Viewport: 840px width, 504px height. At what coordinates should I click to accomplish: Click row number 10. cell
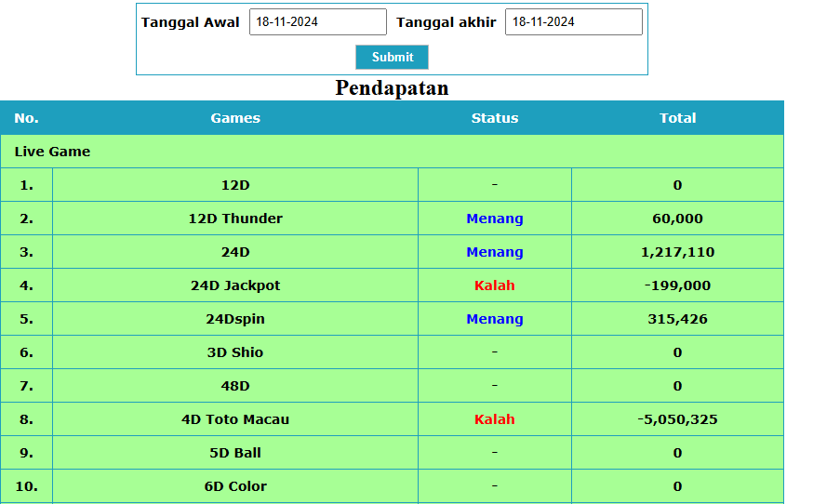pyautogui.click(x=26, y=486)
